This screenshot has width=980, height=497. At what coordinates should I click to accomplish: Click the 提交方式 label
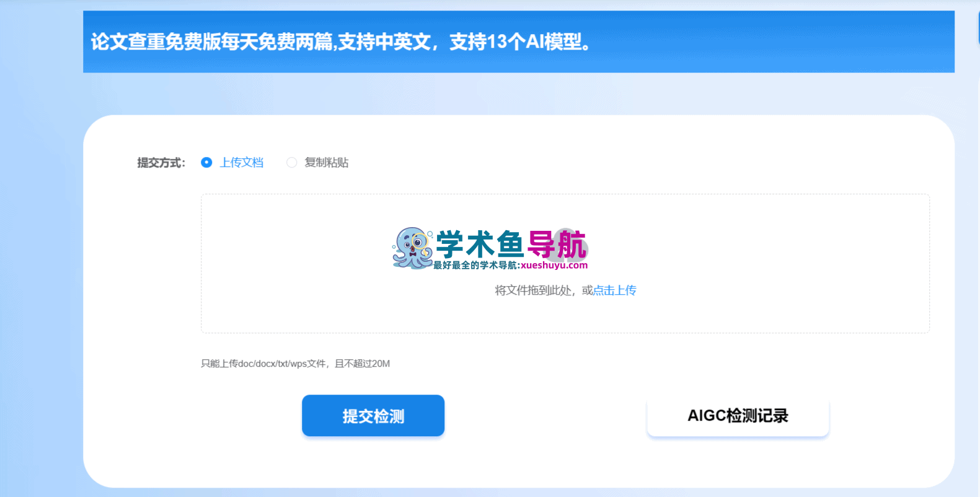(x=161, y=163)
